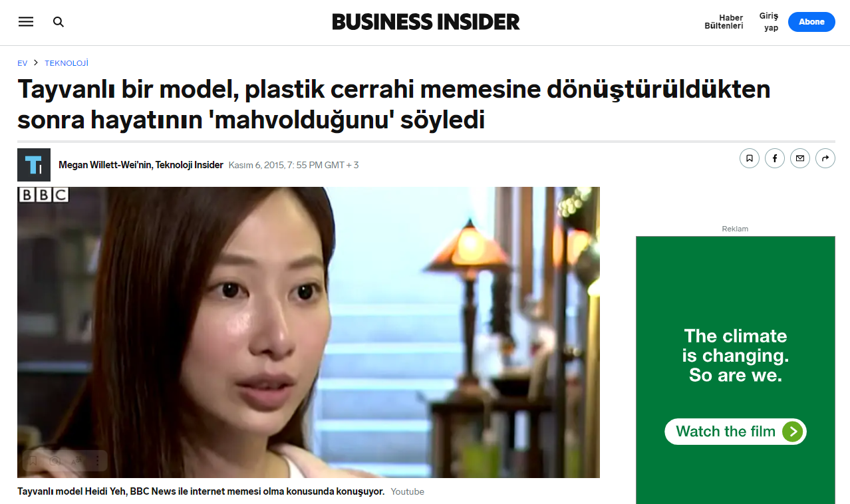Click Watch the film ad button
This screenshot has height=504, width=850.
(735, 432)
